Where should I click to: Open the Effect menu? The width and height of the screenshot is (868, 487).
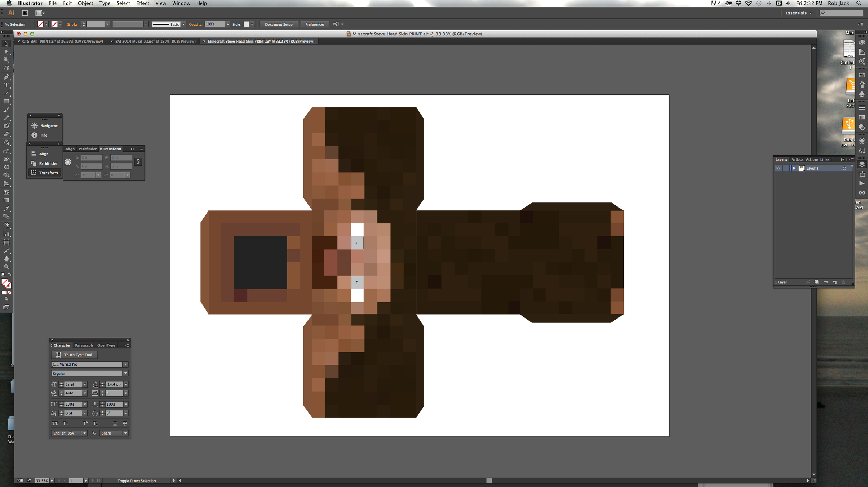click(142, 3)
